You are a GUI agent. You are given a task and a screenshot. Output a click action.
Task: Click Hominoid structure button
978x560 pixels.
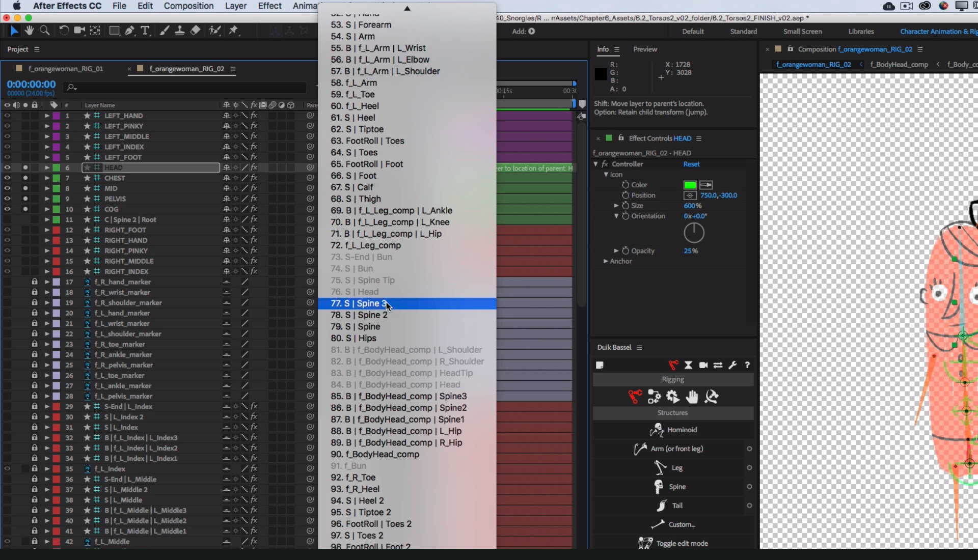pos(673,430)
